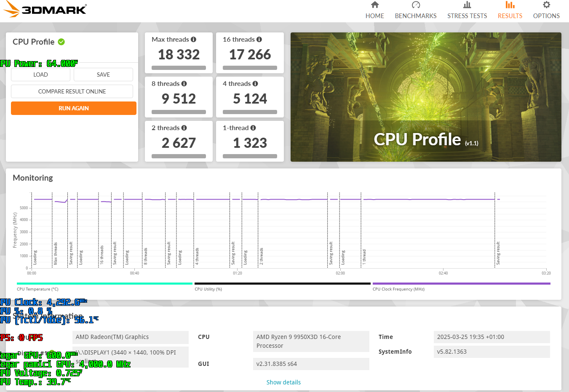This screenshot has width=569, height=392.
Task: Click green validation checkmark by CPU Profile
Action: [61, 42]
